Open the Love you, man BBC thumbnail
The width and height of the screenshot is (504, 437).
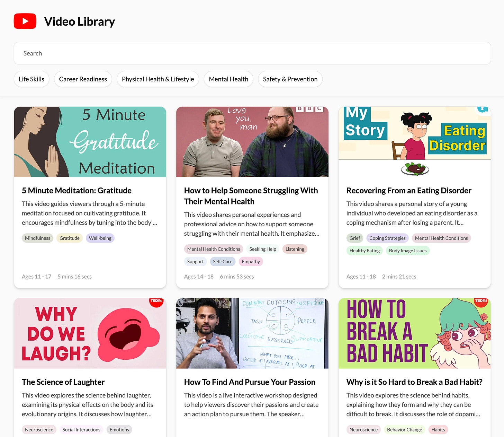click(x=252, y=142)
